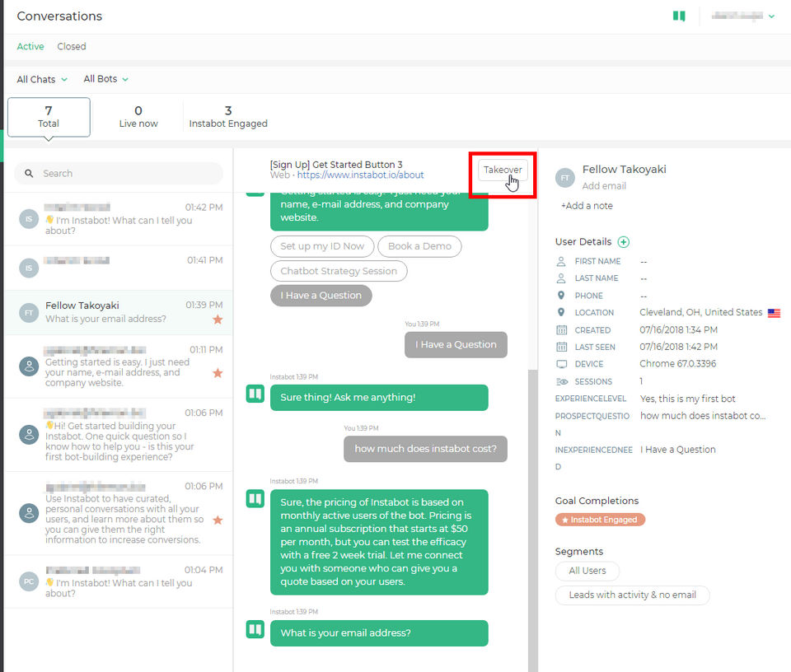This screenshot has width=791, height=672.
Task: Click the grey I Have a Question option
Action: point(321,296)
